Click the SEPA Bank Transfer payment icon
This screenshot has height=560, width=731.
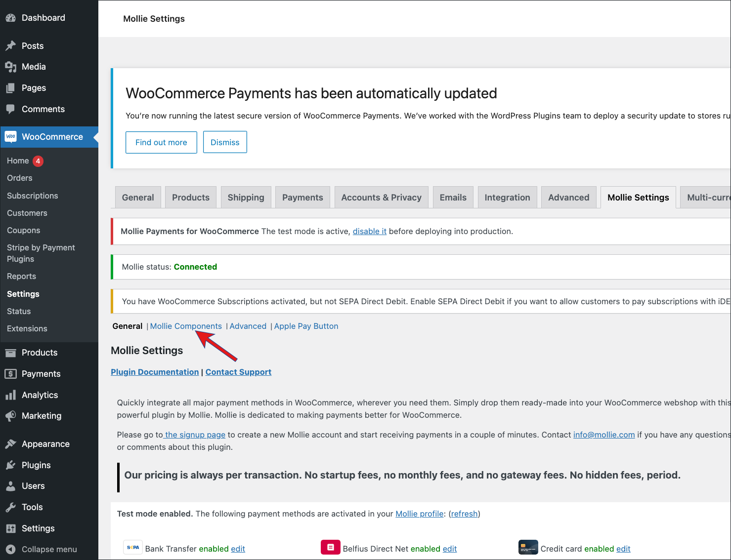coord(132,547)
